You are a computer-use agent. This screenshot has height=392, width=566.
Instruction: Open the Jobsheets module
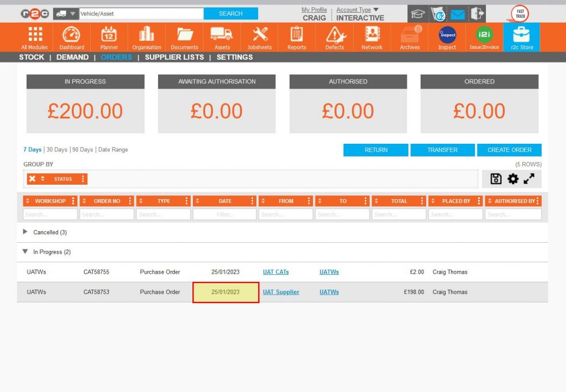(x=259, y=36)
